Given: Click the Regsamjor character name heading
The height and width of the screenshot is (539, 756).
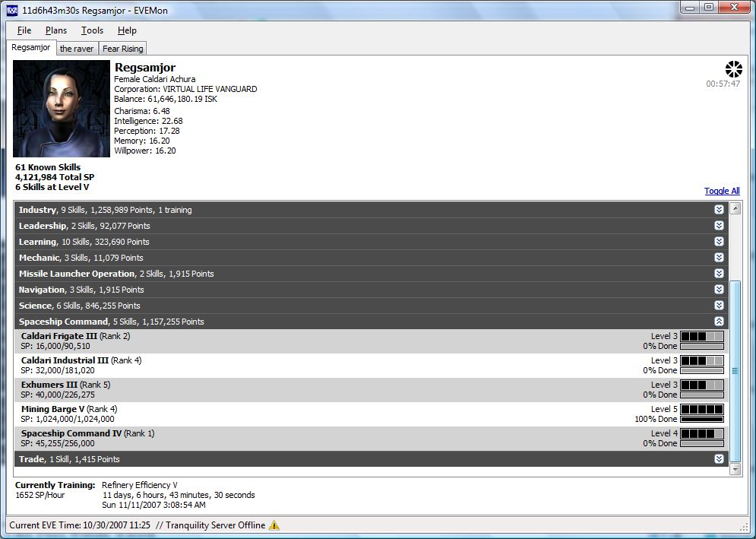Looking at the screenshot, I should [x=145, y=68].
